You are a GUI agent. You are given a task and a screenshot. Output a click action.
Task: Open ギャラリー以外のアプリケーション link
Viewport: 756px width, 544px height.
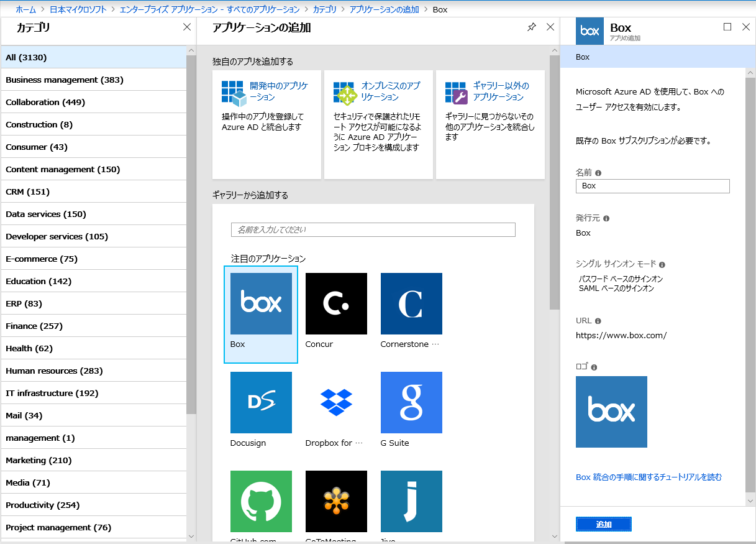tap(501, 91)
